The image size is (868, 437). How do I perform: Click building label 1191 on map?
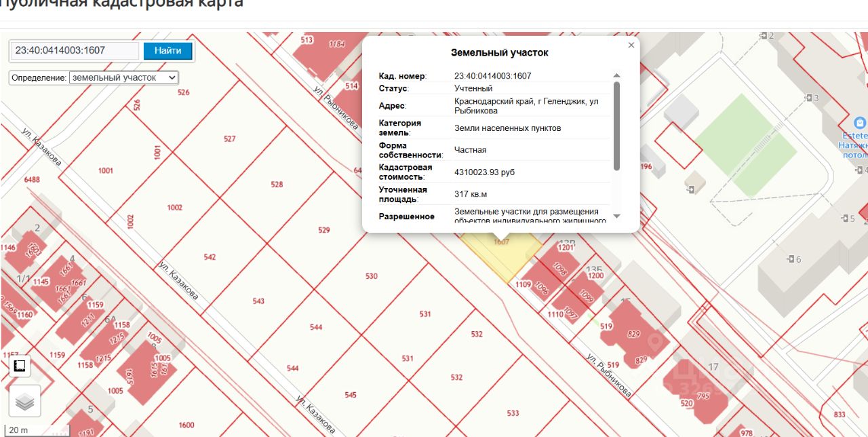point(86,432)
